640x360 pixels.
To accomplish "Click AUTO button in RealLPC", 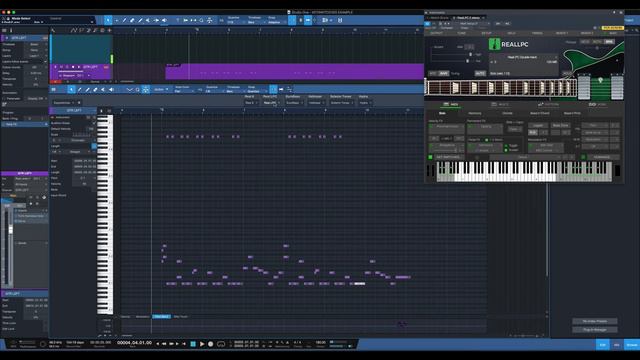I will (x=480, y=73).
